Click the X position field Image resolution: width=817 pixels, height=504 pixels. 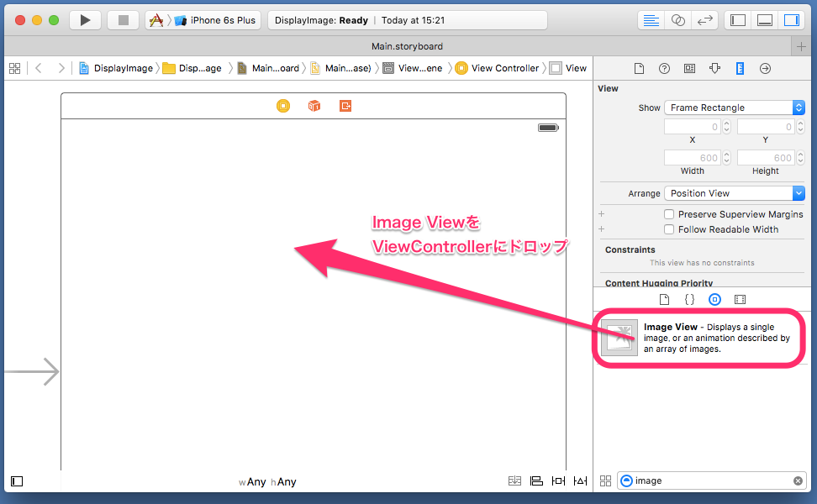coord(693,127)
